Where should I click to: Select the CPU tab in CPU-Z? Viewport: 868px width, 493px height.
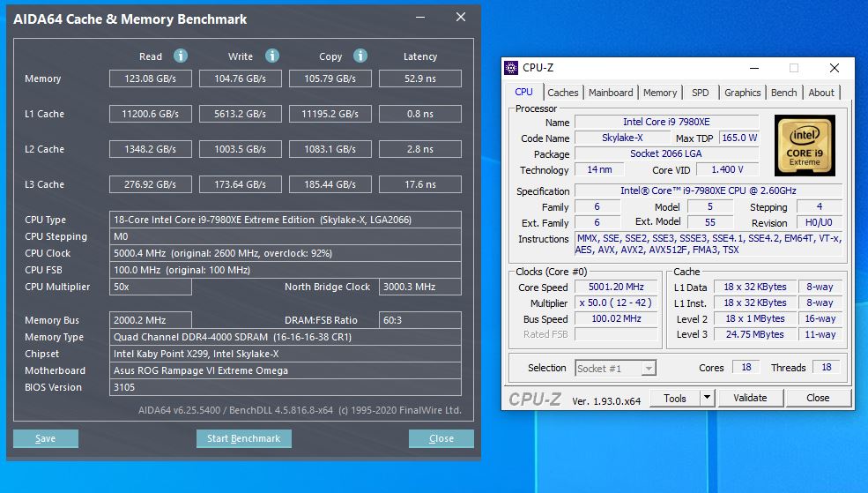[523, 92]
